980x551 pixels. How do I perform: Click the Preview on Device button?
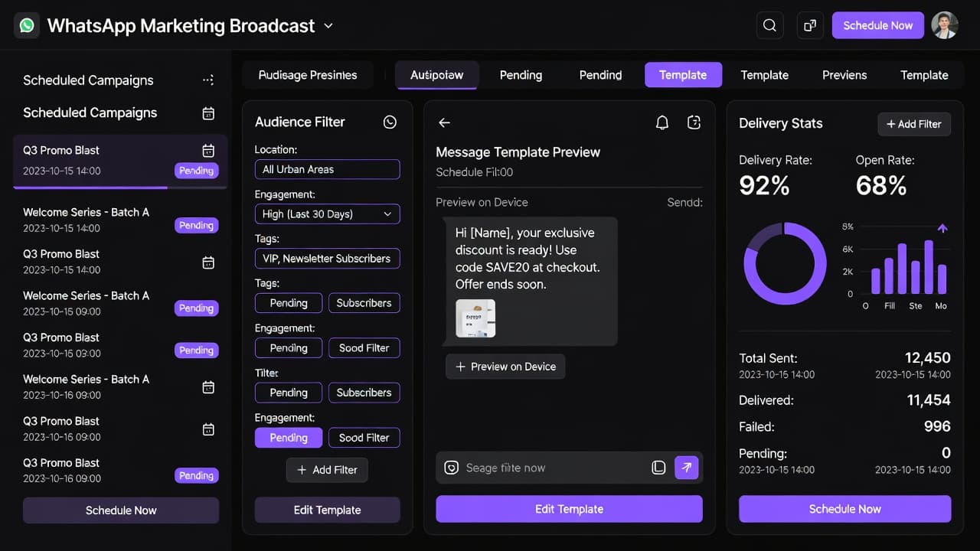tap(506, 367)
